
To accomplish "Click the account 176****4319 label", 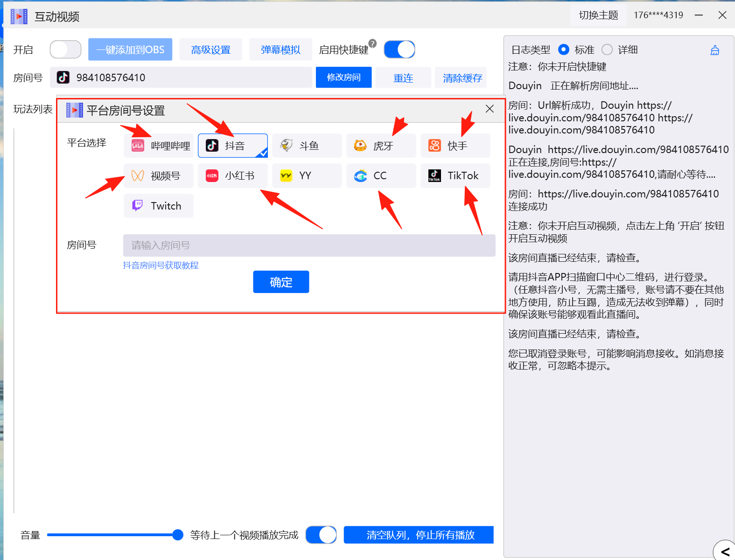I will pos(658,15).
